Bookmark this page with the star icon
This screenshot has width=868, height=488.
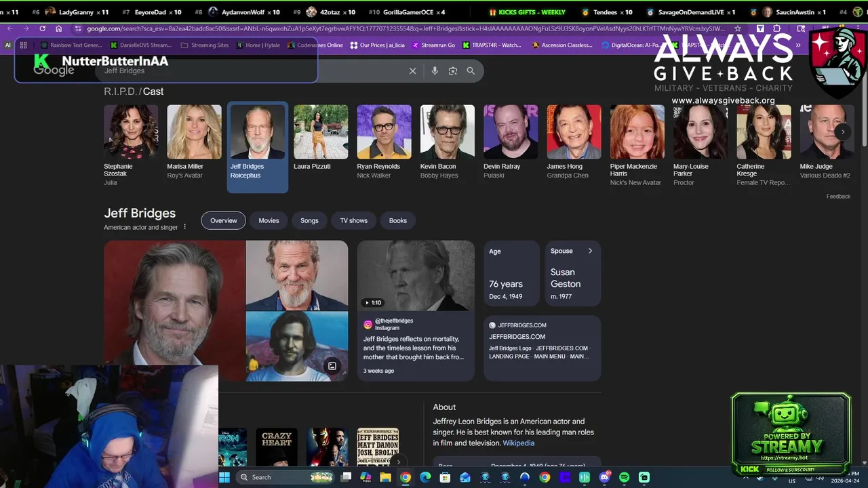[x=738, y=28]
